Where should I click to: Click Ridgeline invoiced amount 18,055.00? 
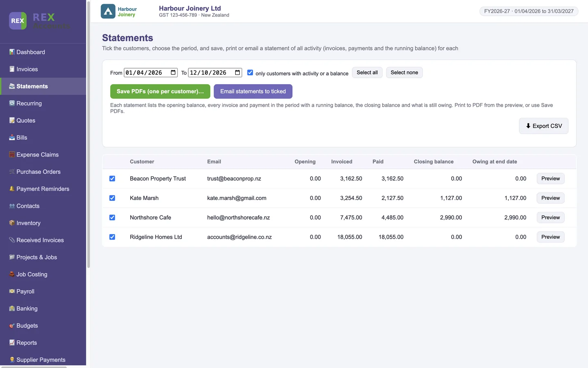[x=350, y=237]
